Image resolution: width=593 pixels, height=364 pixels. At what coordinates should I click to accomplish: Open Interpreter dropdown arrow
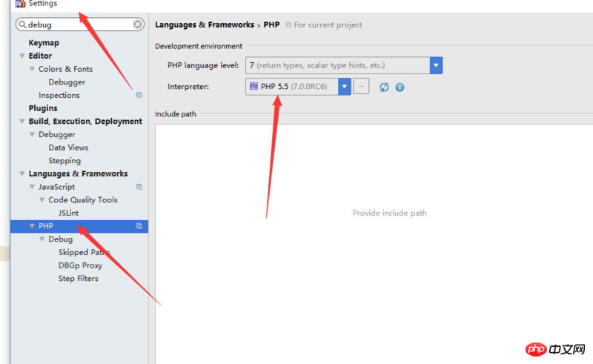[x=345, y=86]
